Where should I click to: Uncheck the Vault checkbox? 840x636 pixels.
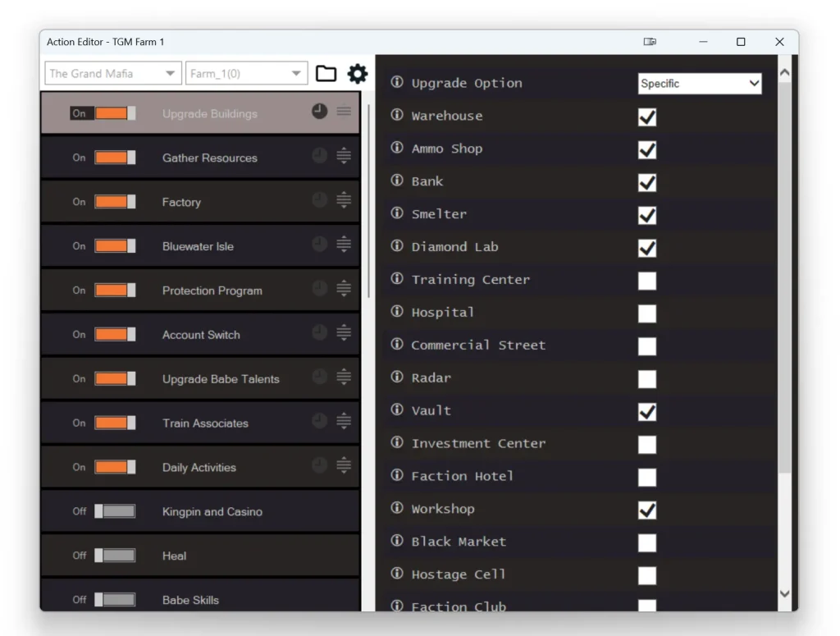(x=647, y=411)
